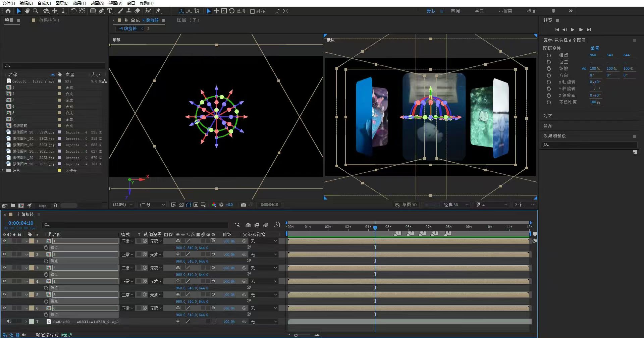Take a snapshot with the camera icon
The height and width of the screenshot is (338, 644).
[x=244, y=205]
